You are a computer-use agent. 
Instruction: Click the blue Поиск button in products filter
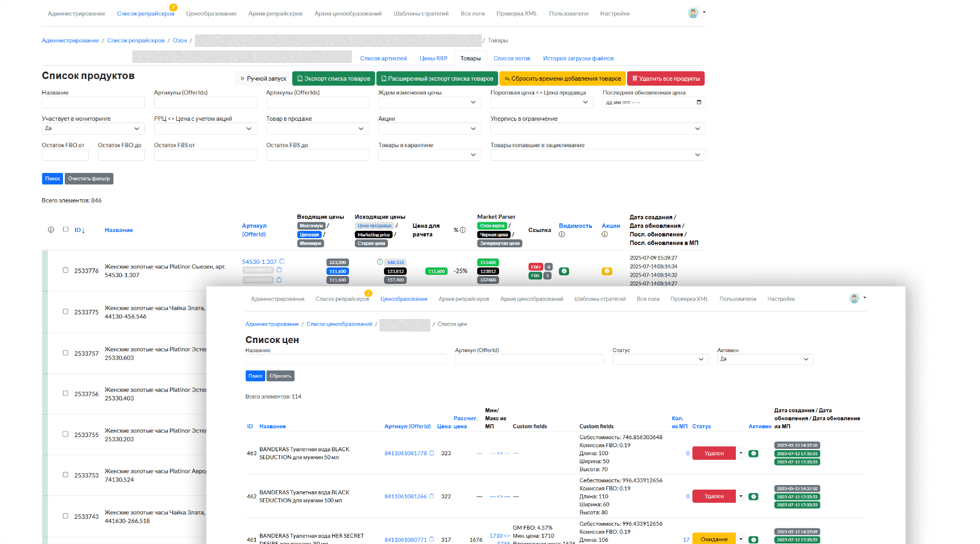[x=52, y=179]
